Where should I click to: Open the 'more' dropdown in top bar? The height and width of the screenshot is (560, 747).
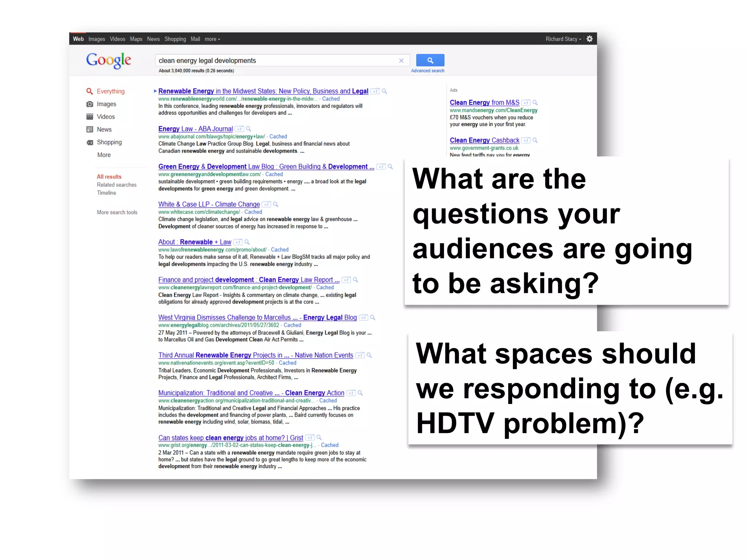(212, 39)
